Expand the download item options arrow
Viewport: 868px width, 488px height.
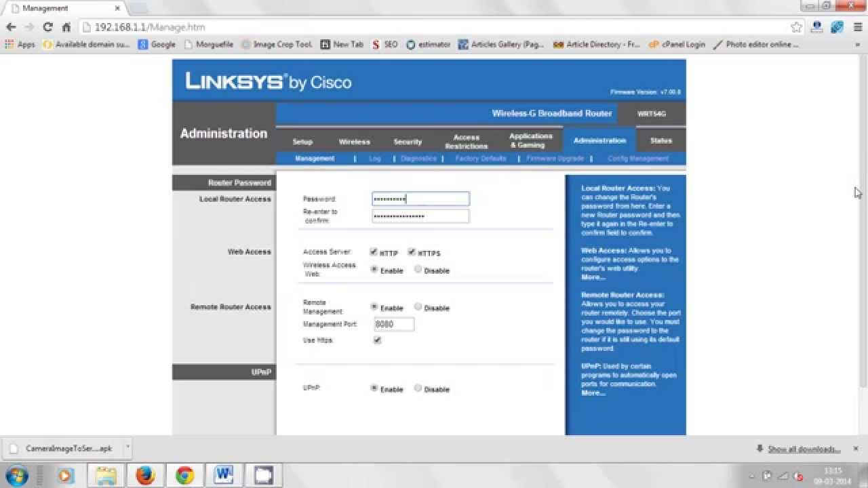127,448
